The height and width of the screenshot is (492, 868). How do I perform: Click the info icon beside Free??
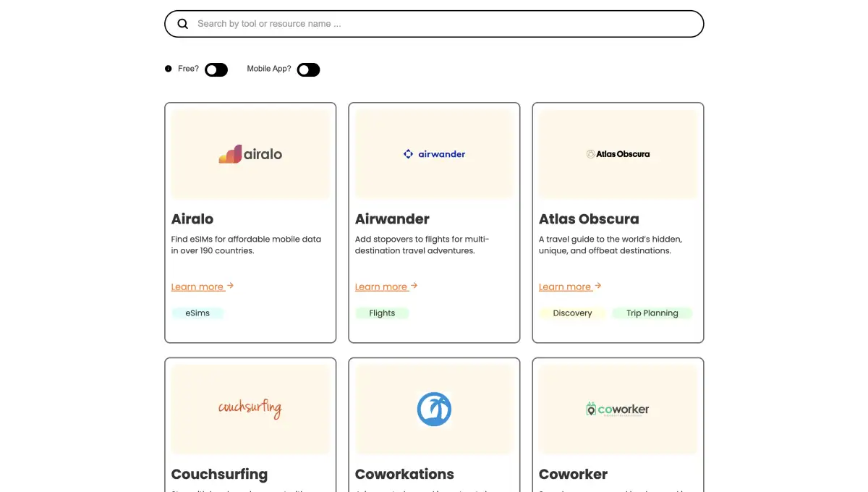pos(169,69)
